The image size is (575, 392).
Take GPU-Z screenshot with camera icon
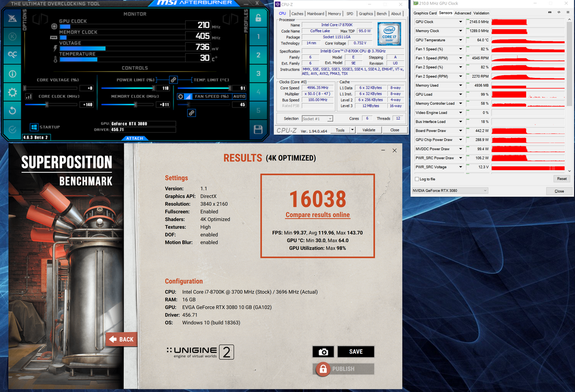coord(550,12)
